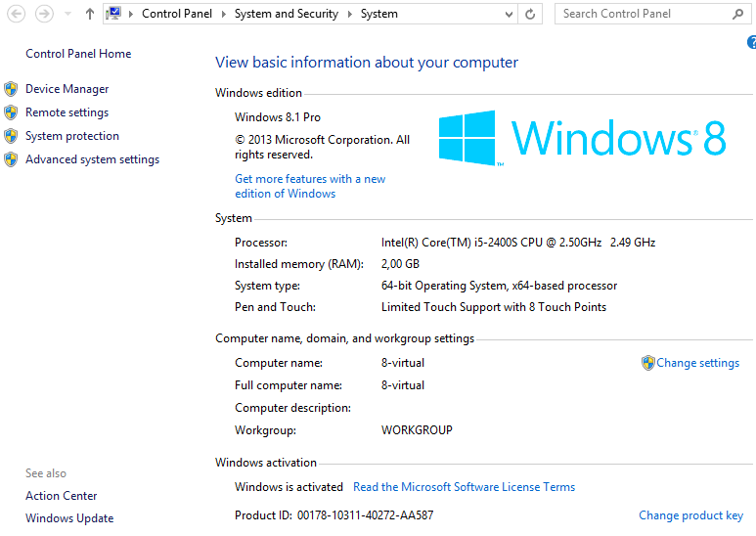
Task: Click the search magnifier icon
Action: 737,14
